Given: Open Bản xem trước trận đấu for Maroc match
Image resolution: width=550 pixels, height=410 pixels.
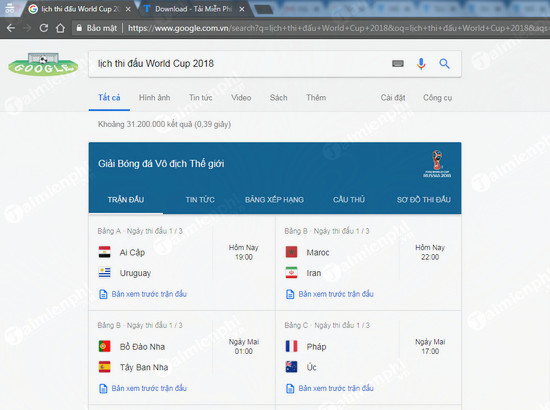Looking at the screenshot, I should (x=336, y=294).
